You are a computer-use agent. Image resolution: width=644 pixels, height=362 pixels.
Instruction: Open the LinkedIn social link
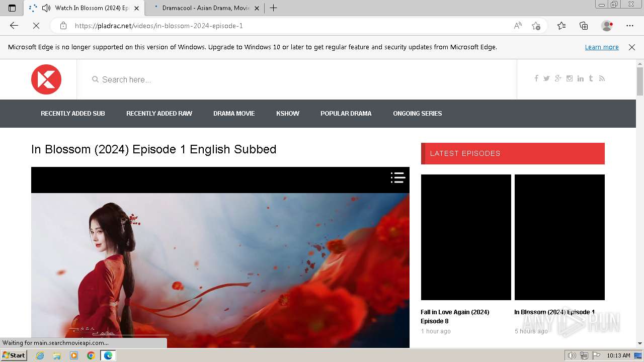(x=581, y=78)
